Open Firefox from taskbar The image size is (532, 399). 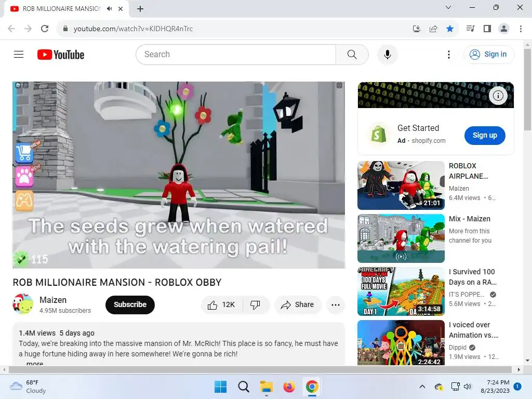pos(289,387)
